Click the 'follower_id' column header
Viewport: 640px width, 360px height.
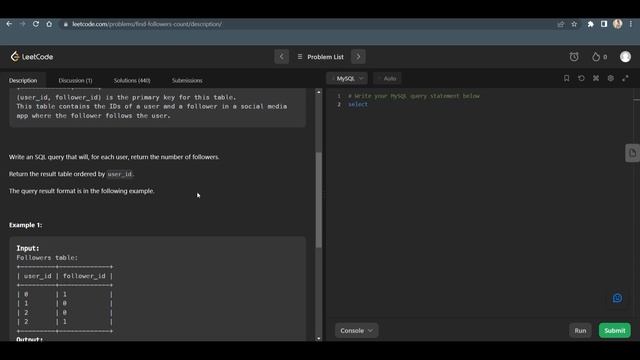click(x=84, y=276)
